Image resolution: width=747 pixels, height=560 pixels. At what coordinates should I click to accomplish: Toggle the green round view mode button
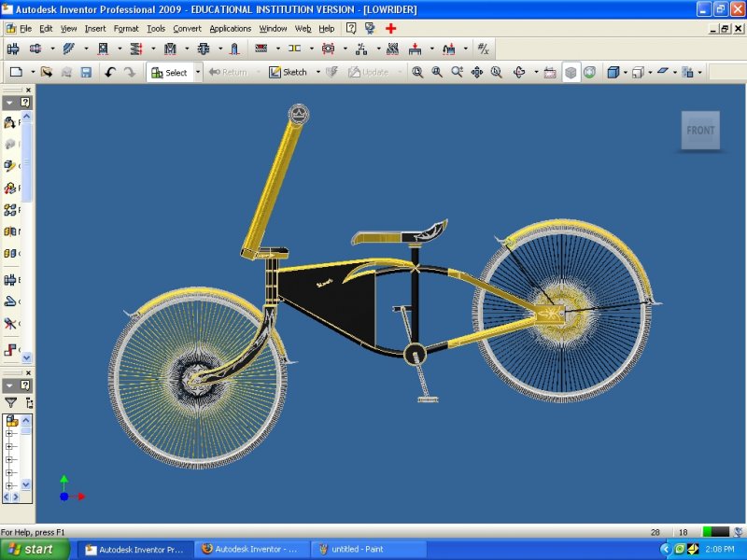(x=590, y=72)
